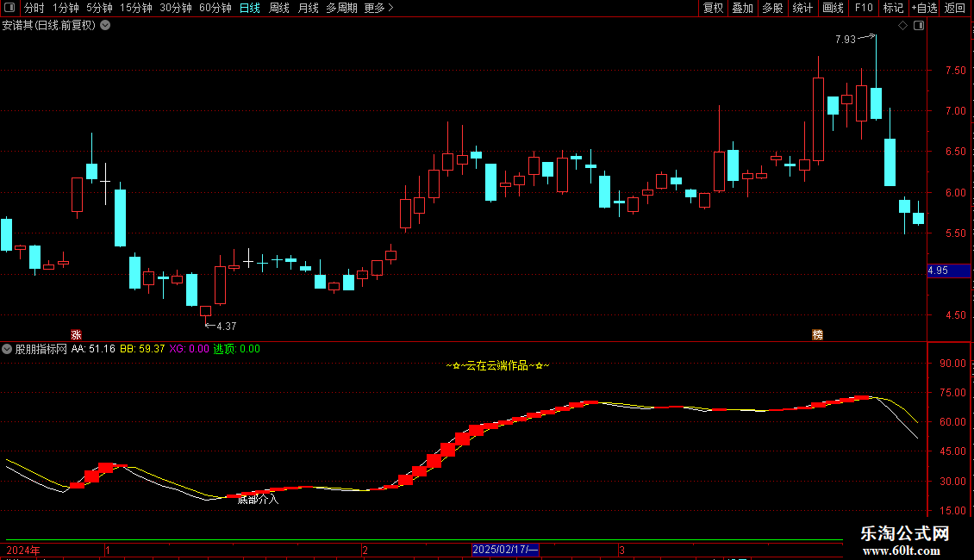
Task: Click the 股朋指标网 indicator name
Action: tap(41, 349)
